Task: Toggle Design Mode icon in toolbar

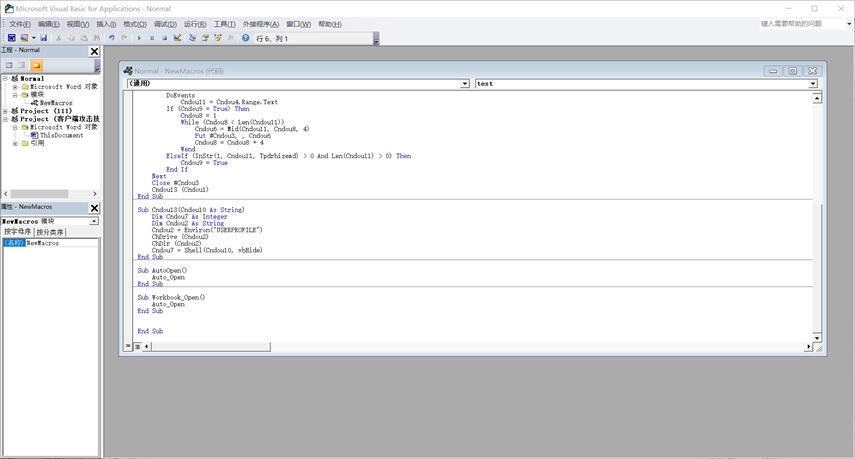Action: pyautogui.click(x=178, y=38)
